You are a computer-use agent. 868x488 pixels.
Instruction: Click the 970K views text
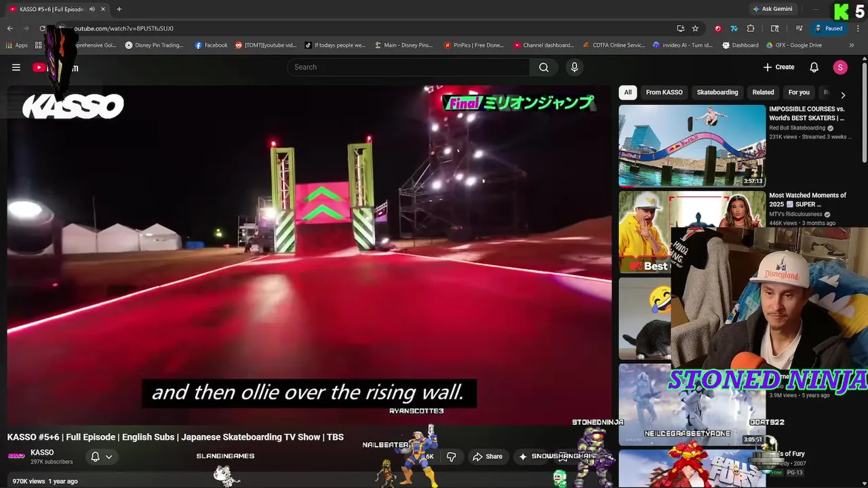click(28, 481)
